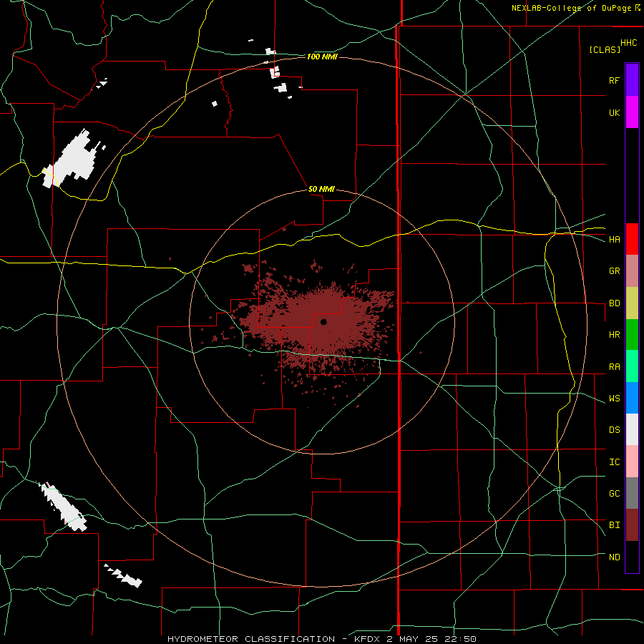Pick the HR green legend swatch
The width and height of the screenshot is (644, 644).
[632, 335]
